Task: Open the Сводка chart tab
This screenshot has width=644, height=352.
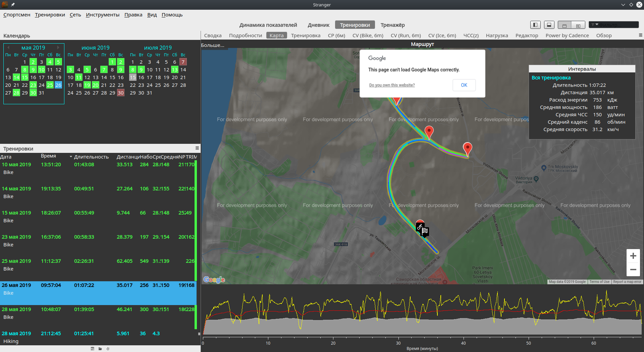Action: pyautogui.click(x=213, y=36)
